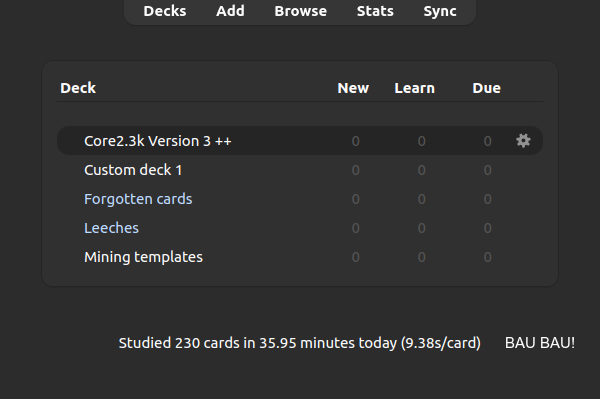This screenshot has width=600, height=399.
Task: Click the Deck column header
Action: pyautogui.click(x=78, y=88)
